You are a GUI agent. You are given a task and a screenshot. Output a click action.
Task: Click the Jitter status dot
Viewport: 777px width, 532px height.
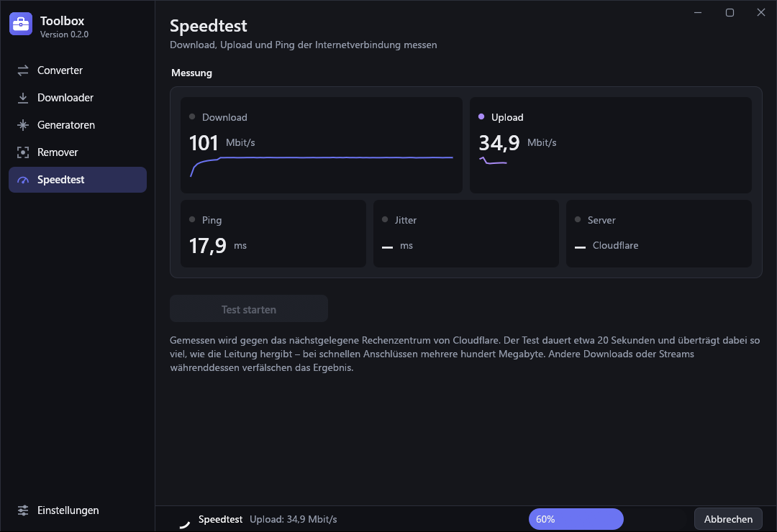[x=385, y=219]
